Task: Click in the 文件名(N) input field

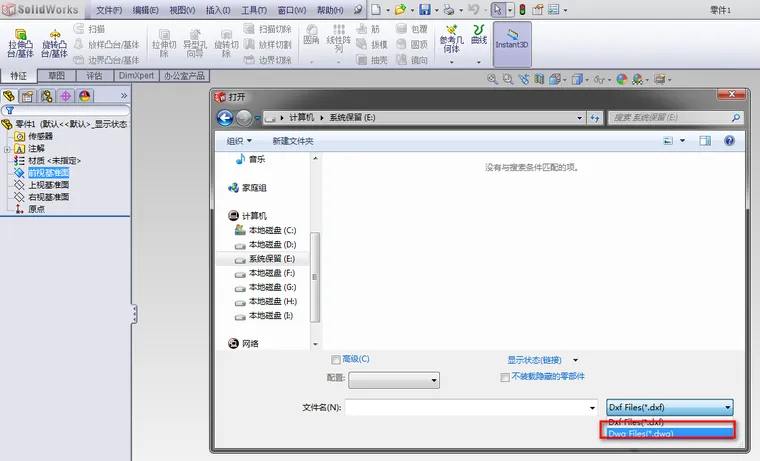Action: (466, 408)
